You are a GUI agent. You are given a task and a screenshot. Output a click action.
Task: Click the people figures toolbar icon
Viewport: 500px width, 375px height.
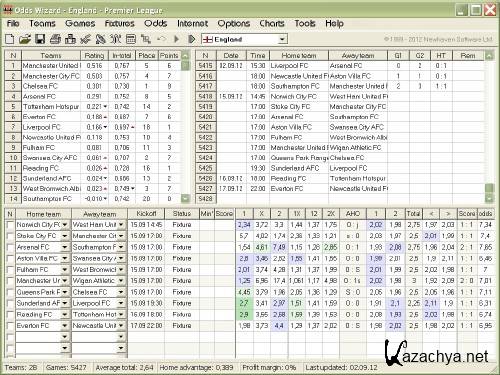click(116, 39)
